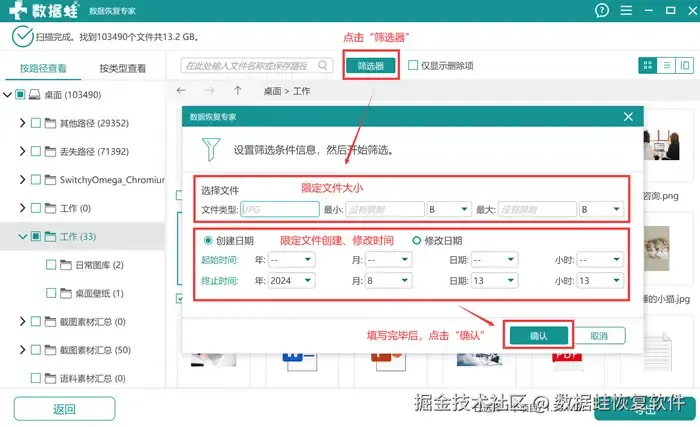The height and width of the screenshot is (427, 700).
Task: Open the 咨询.png thumbnail
Action: [x=662, y=145]
